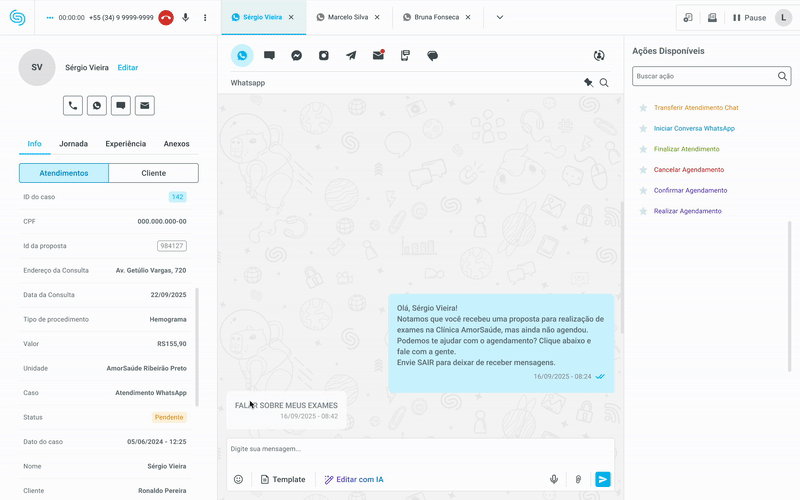Favorite Transferir Atendimento Chat with star
Viewport: 800px width, 500px height.
[643, 108]
